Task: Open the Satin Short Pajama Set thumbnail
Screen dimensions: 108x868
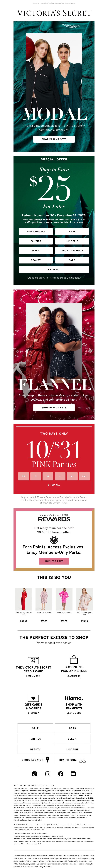Action: (85, 599)
